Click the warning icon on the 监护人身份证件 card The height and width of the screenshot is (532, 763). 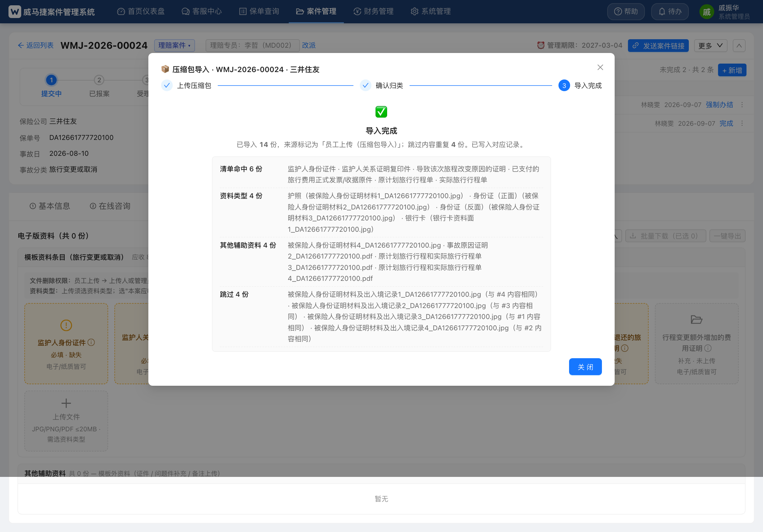click(x=66, y=325)
